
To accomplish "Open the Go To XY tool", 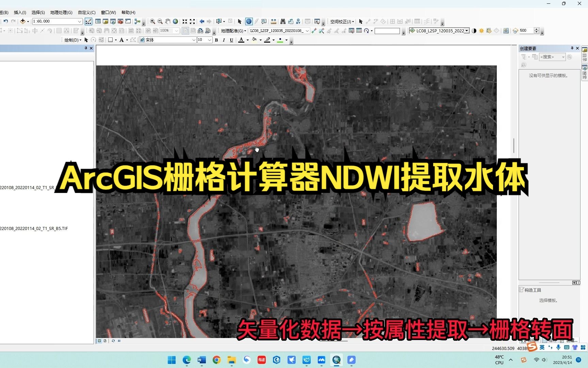I will (298, 21).
